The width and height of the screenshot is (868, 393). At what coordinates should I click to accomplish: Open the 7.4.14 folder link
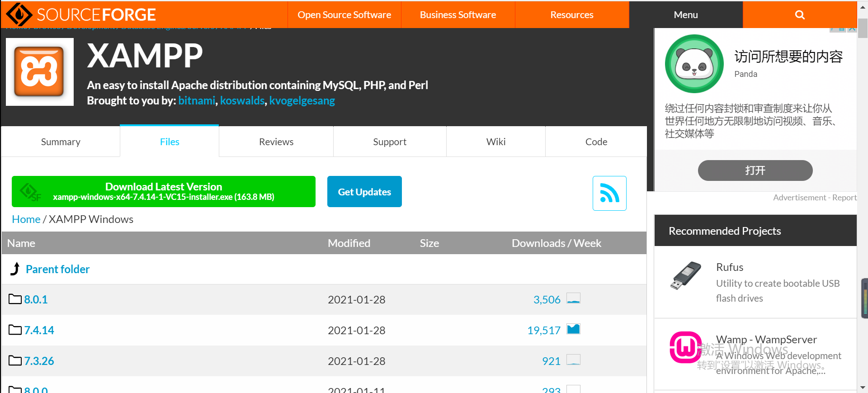[x=39, y=330]
